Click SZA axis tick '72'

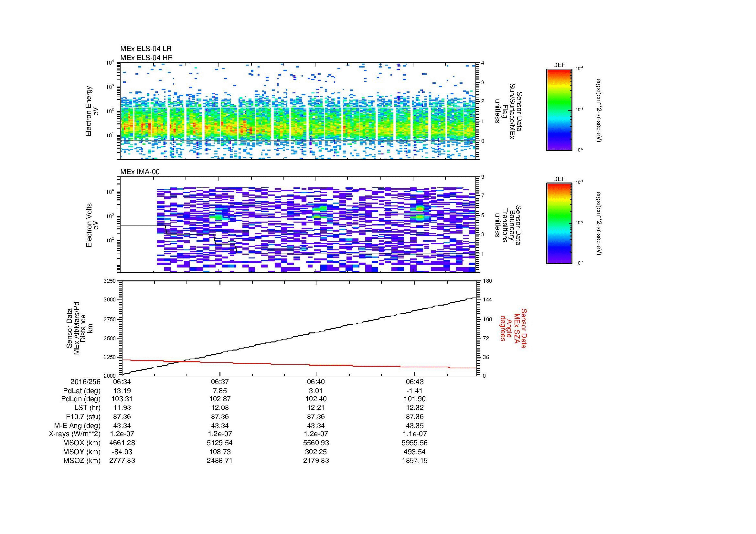pyautogui.click(x=486, y=338)
